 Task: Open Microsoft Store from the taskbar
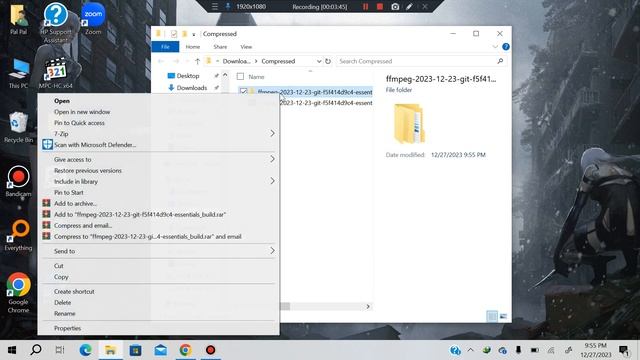(135, 350)
